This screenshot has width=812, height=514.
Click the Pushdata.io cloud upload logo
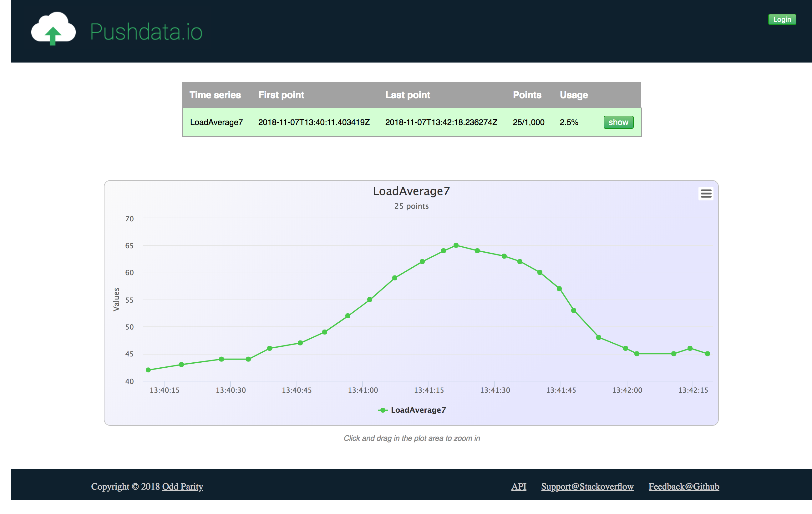tap(53, 29)
